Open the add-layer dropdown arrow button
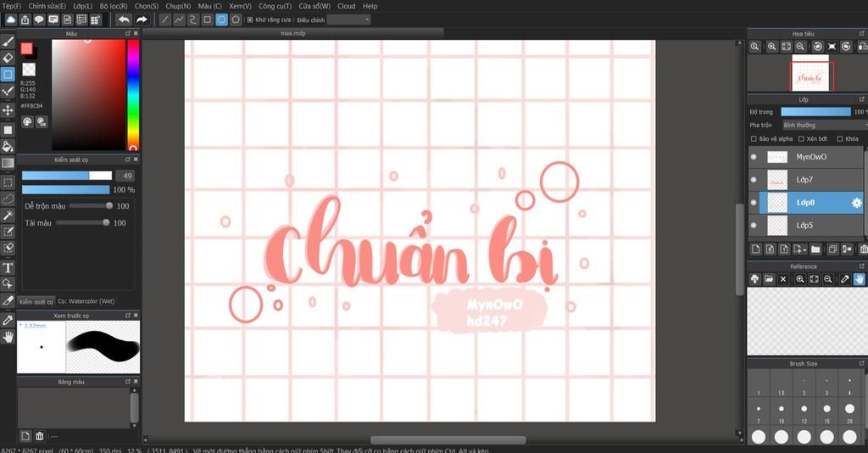 pos(799,249)
